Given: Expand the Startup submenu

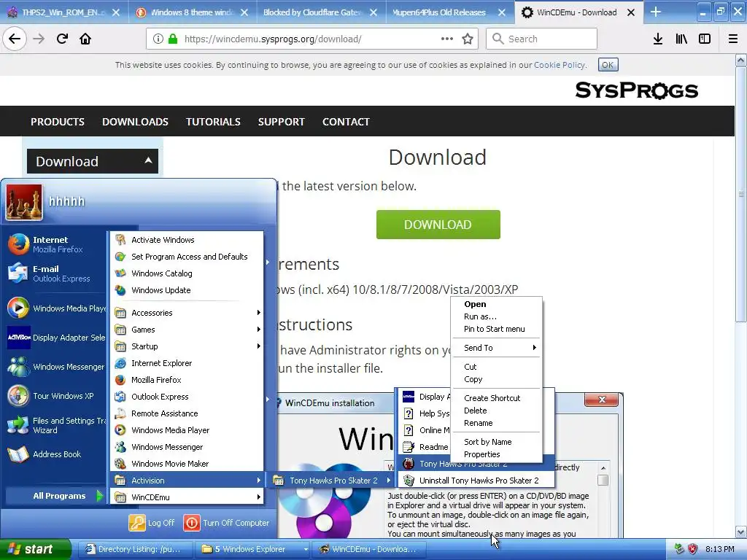Looking at the screenshot, I should pos(187,346).
